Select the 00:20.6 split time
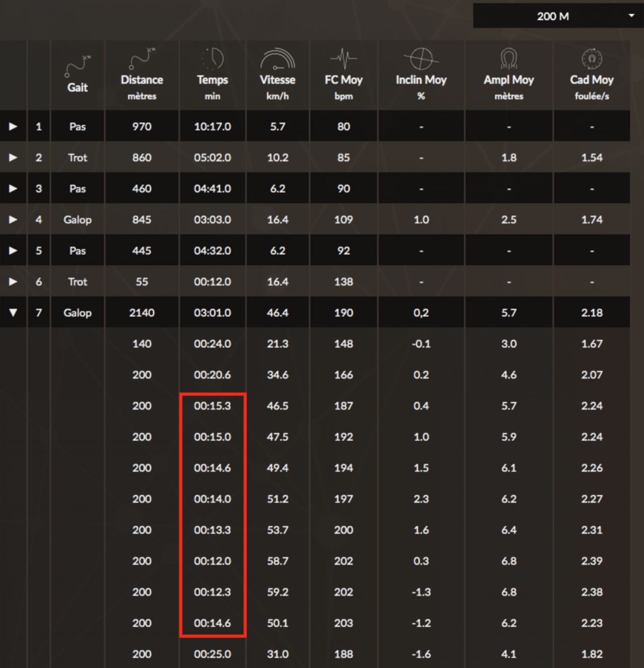Viewport: 644px width, 668px height. click(212, 375)
